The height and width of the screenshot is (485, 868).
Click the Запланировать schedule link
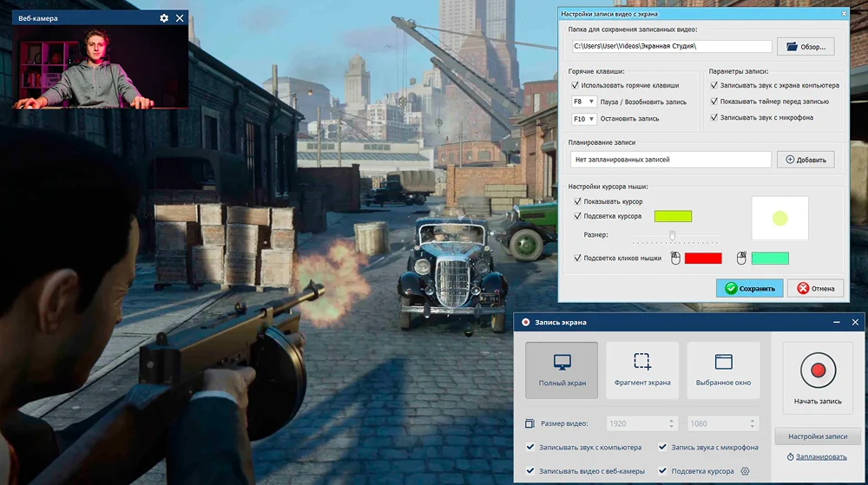tap(820, 456)
